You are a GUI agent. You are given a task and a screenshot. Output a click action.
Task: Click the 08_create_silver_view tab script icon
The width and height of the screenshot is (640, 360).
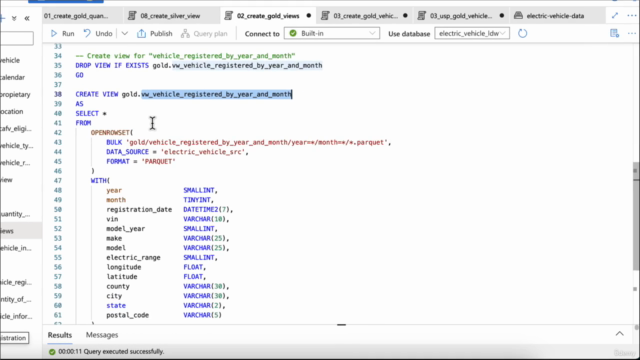(132, 16)
